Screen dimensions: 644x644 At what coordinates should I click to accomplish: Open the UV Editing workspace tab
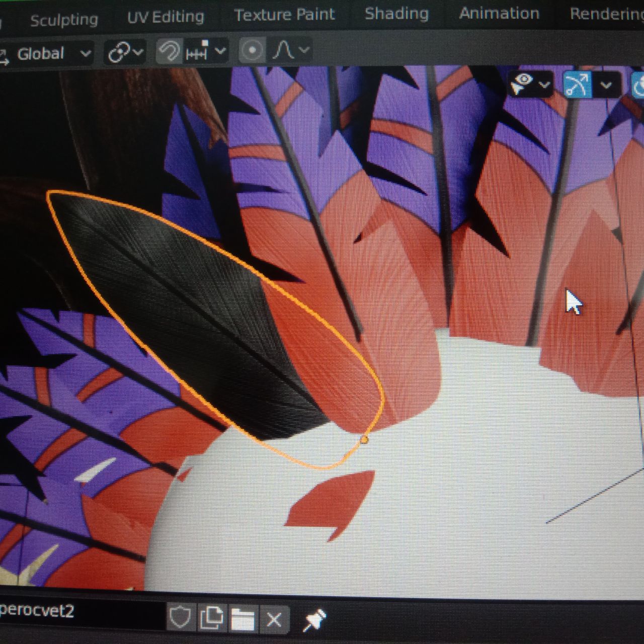(x=166, y=17)
